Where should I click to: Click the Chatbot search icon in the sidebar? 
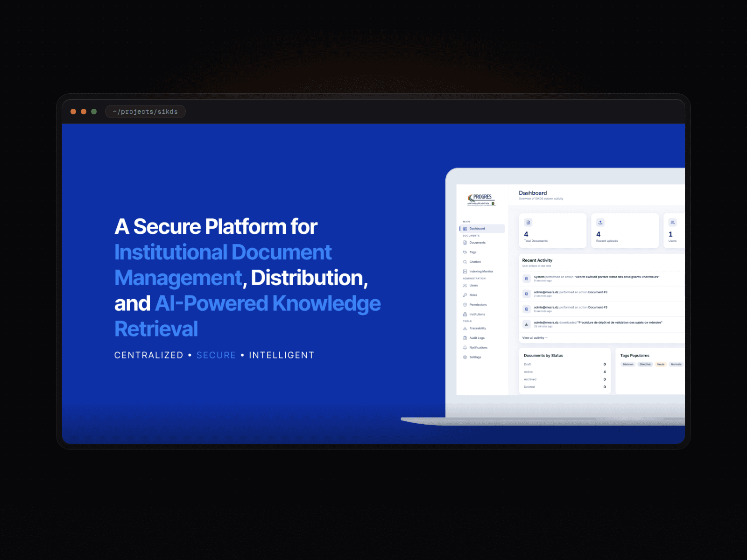click(465, 262)
